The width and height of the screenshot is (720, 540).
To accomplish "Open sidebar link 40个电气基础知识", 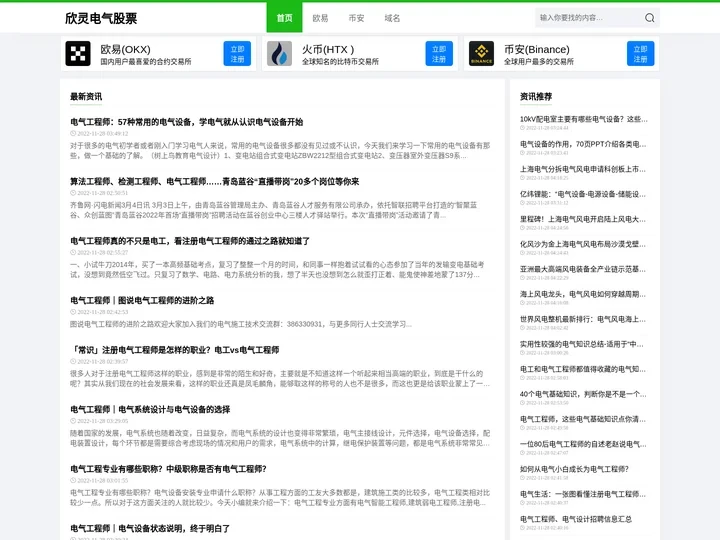I will pyautogui.click(x=583, y=394).
